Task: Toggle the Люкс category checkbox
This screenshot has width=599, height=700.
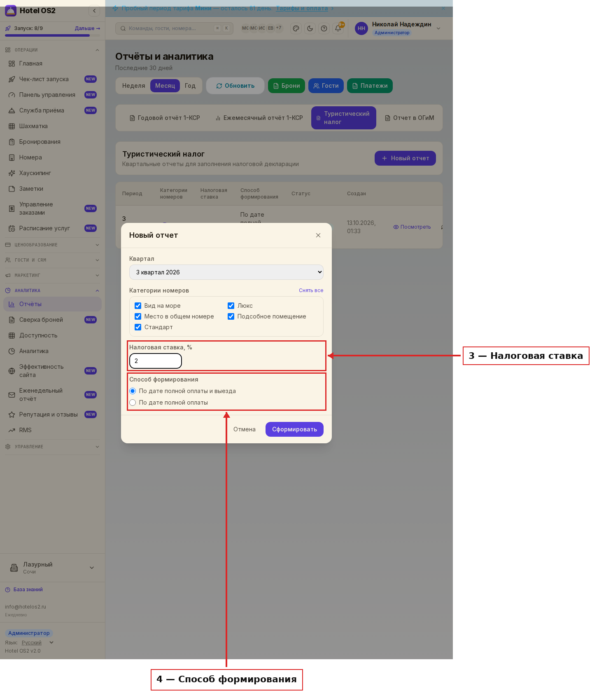Action: coord(231,306)
